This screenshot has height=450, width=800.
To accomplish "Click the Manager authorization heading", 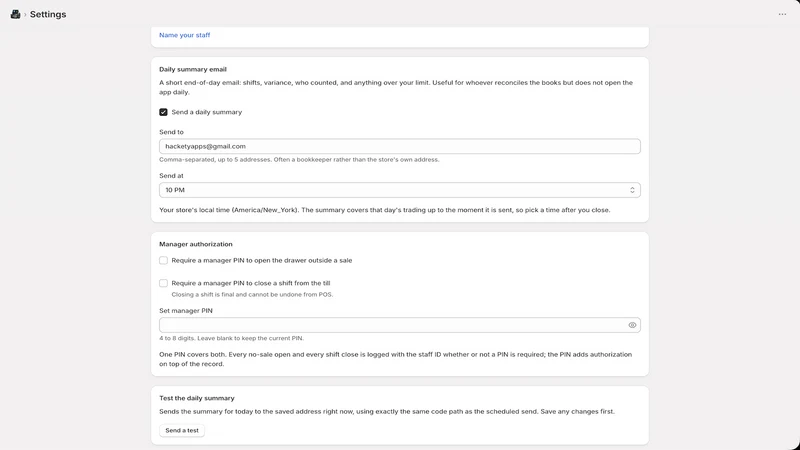I will [x=195, y=244].
